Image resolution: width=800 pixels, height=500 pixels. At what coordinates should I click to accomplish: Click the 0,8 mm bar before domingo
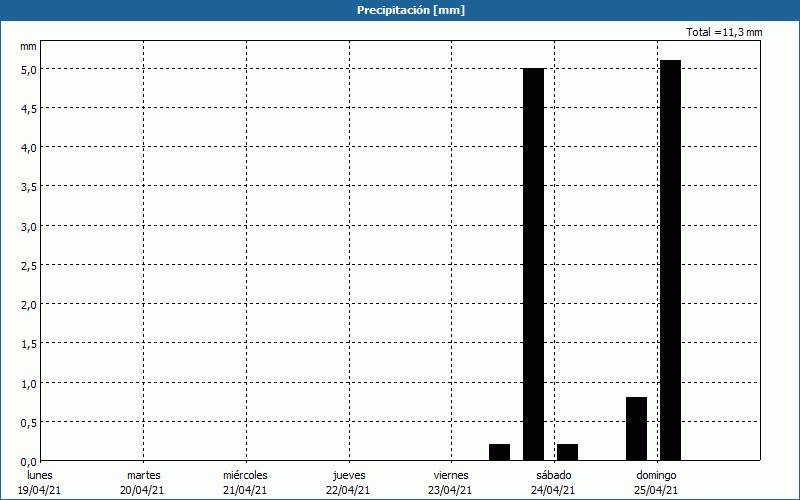click(636, 429)
